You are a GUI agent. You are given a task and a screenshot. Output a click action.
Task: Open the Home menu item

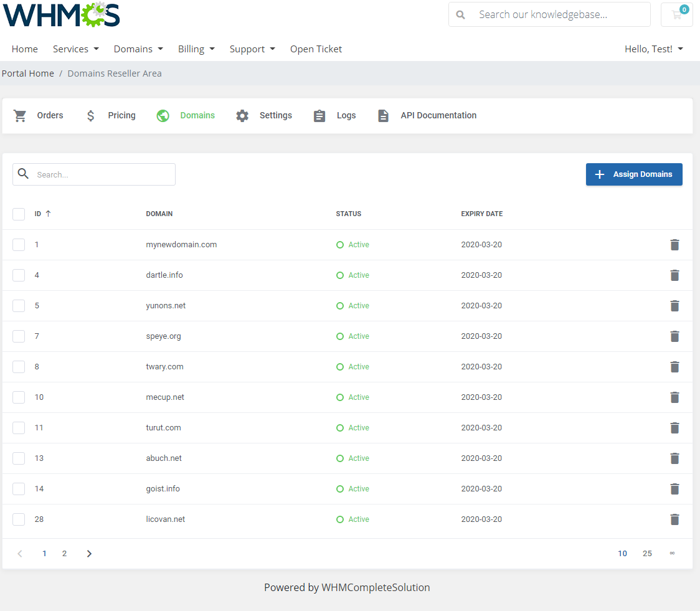[x=24, y=49]
